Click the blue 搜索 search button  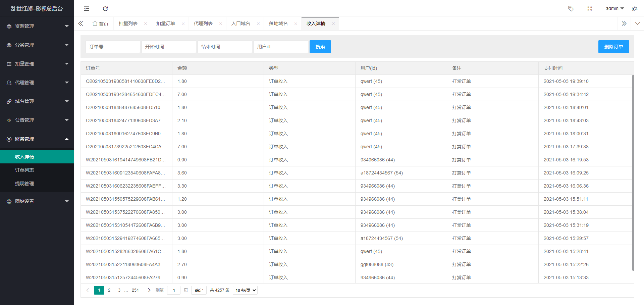pos(320,46)
